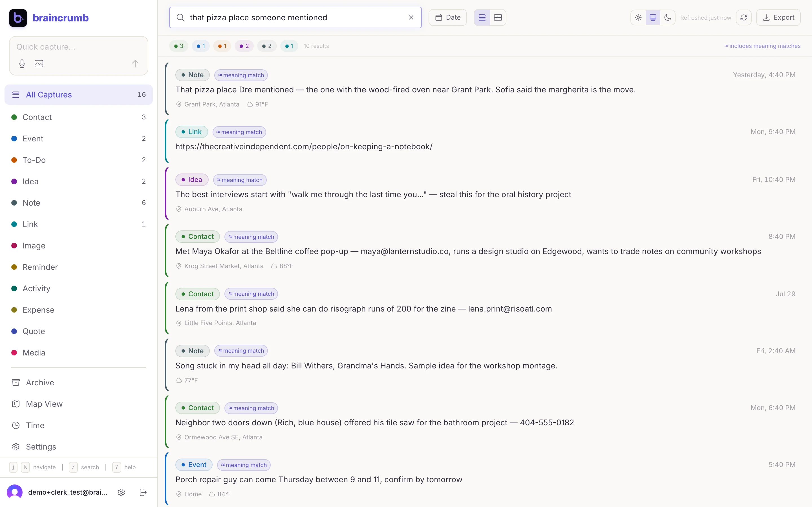This screenshot has width=812, height=507.
Task: Focus the Quick capture text field
Action: tap(78, 47)
